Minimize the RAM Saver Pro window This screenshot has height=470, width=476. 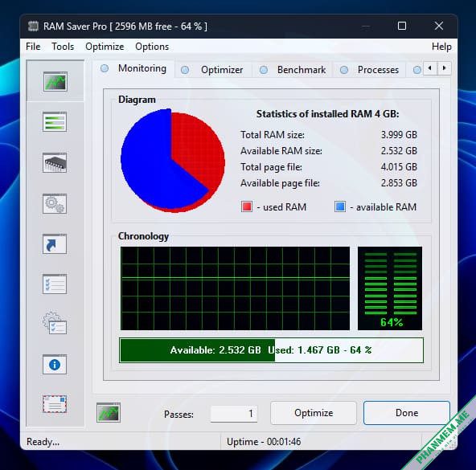[366, 26]
